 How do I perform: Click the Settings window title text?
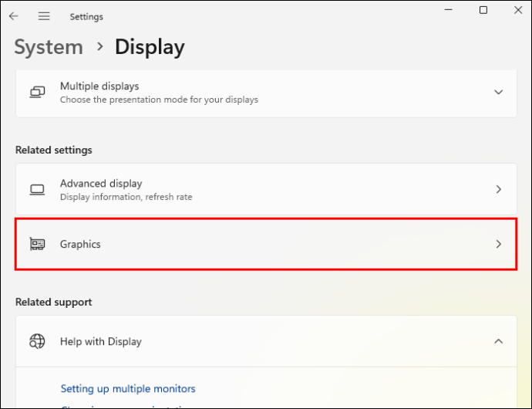86,17
